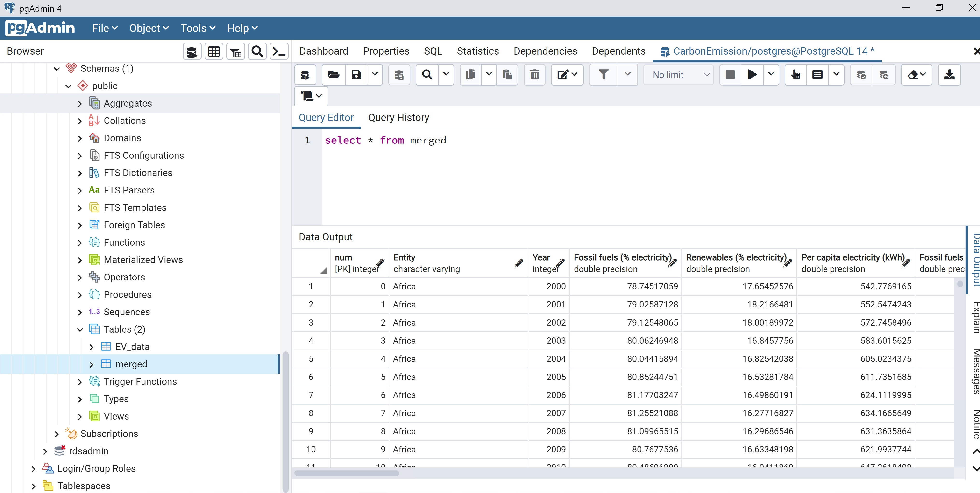Click the Filtered Rows icon in Browser panel
Image resolution: width=980 pixels, height=493 pixels.
[235, 51]
